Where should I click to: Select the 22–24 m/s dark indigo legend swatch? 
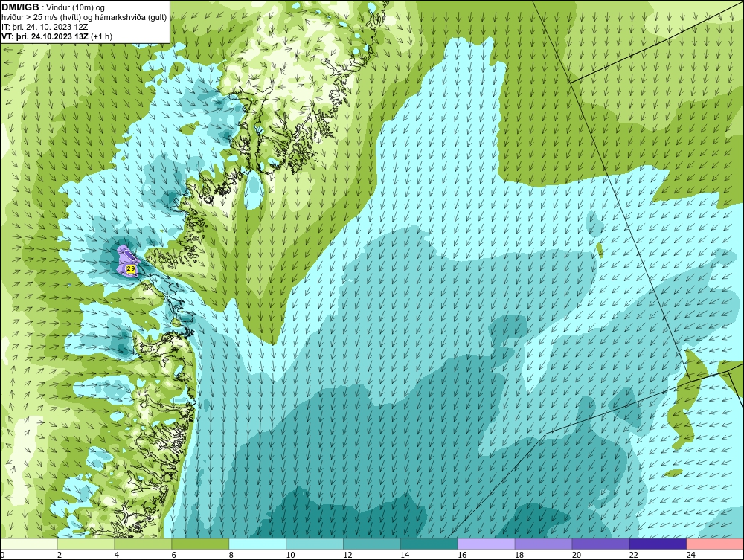658,544
